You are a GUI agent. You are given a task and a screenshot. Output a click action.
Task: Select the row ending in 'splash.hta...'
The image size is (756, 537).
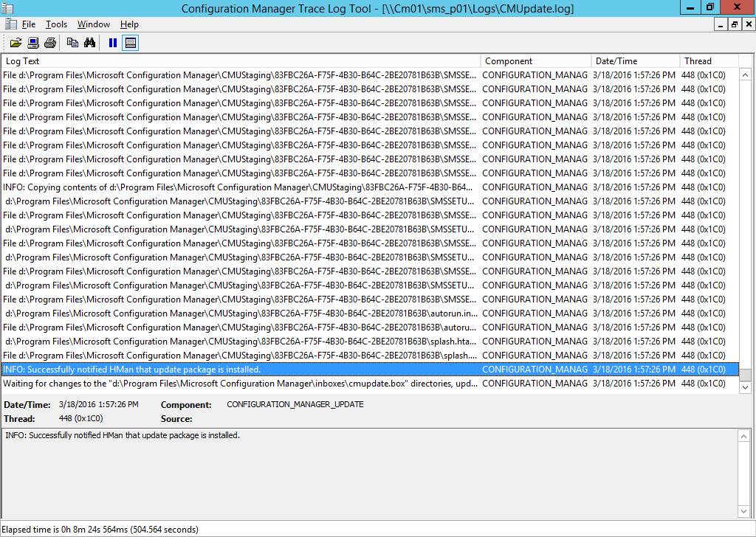pyautogui.click(x=370, y=342)
